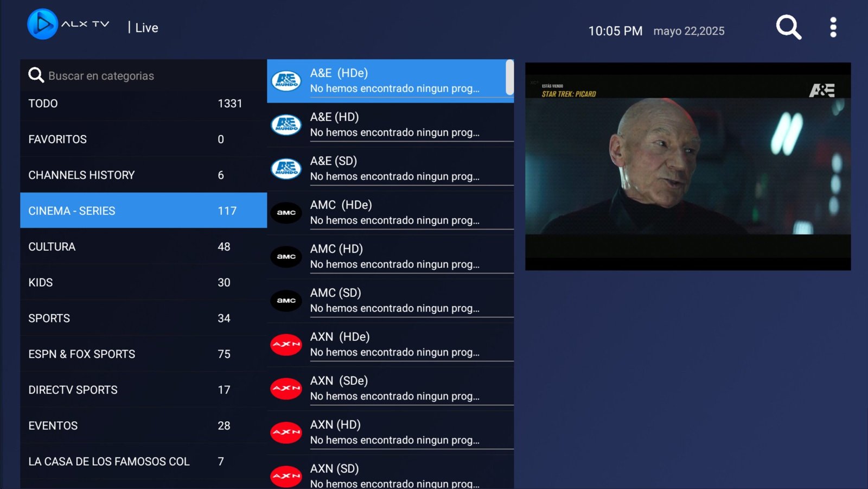The image size is (868, 489).
Task: Select the AMC (SD) channel logo
Action: tap(286, 301)
